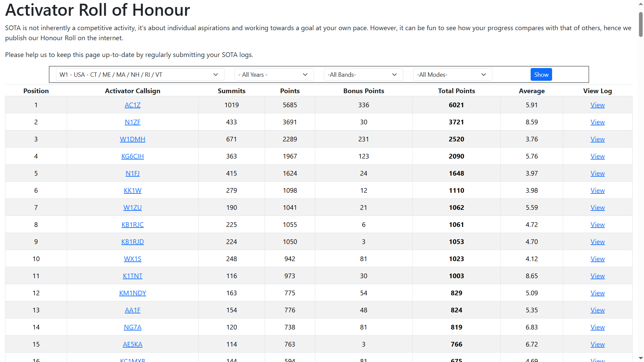Click the scrollbar up arrow
This screenshot has width=644, height=362.
(x=641, y=3)
